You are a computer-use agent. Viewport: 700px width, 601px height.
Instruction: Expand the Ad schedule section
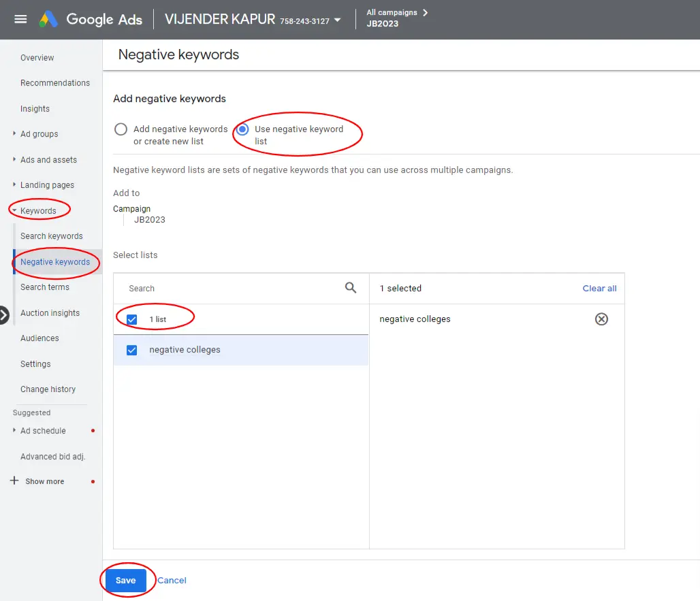click(x=14, y=430)
